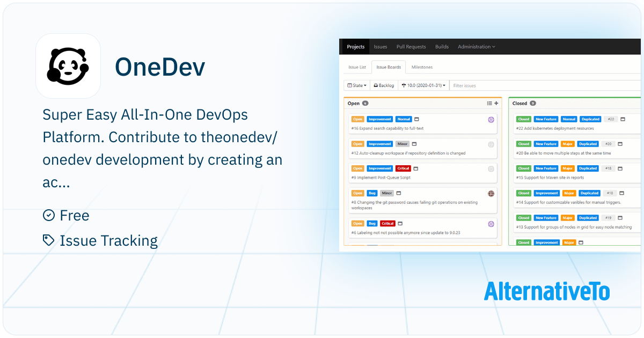Open detail icon on issue #12 card

point(414,144)
